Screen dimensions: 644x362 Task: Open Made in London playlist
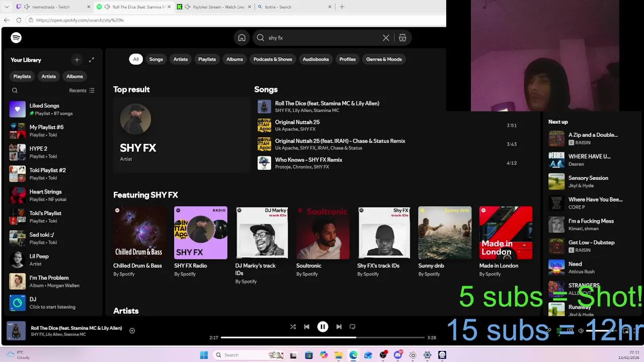(x=506, y=242)
